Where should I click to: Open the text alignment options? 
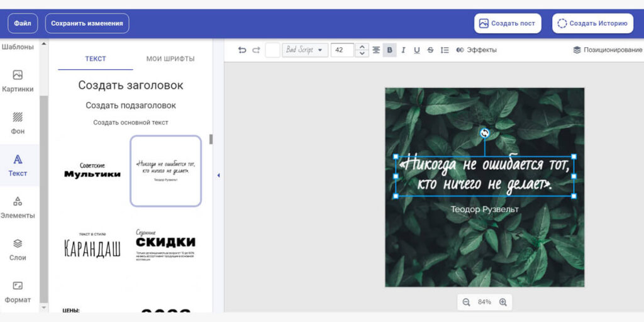376,50
